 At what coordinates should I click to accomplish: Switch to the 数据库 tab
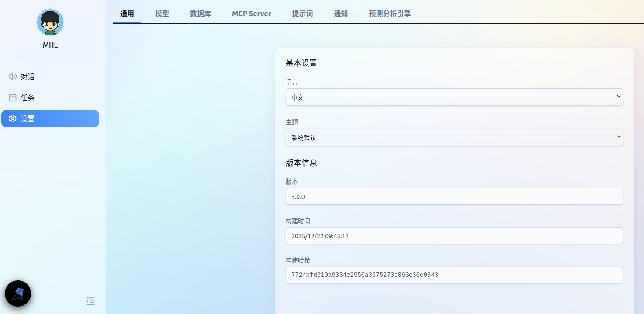pos(201,14)
